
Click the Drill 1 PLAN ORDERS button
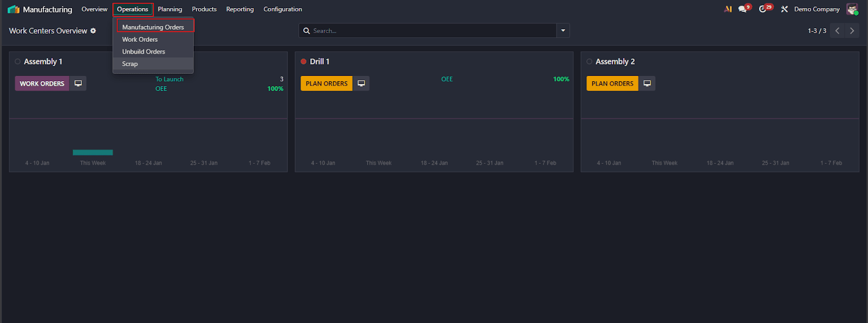(x=327, y=83)
